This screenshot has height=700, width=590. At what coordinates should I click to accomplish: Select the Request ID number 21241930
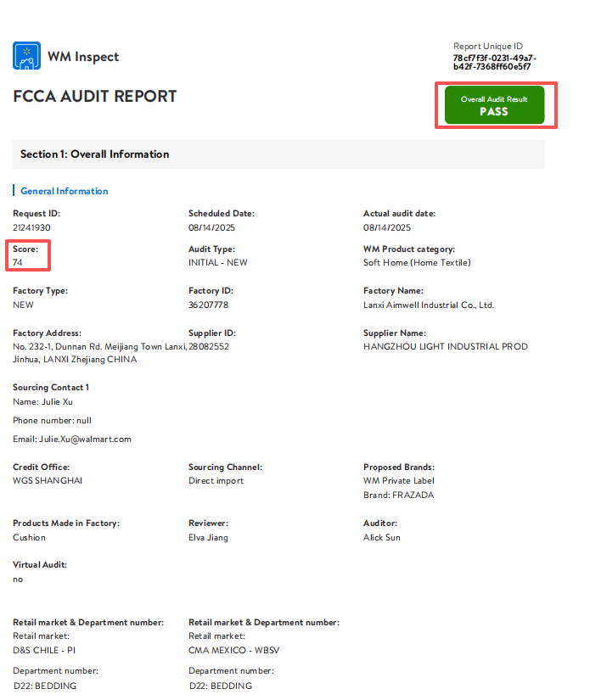click(x=31, y=227)
